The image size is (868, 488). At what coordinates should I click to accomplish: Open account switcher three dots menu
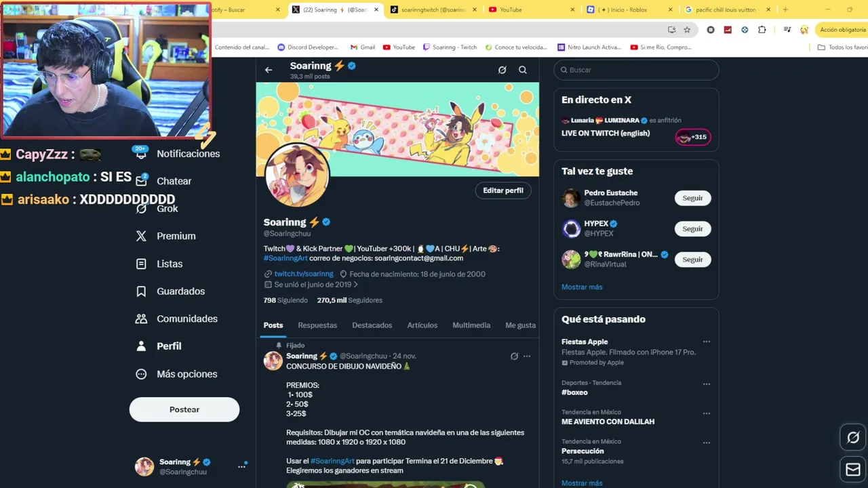point(241,466)
